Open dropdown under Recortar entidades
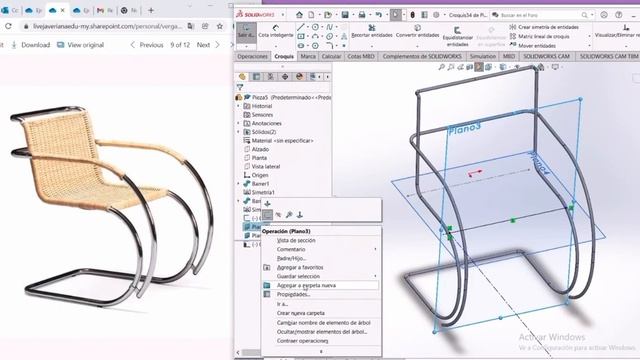Image resolution: width=640 pixels, height=360 pixels. pyautogui.click(x=372, y=46)
